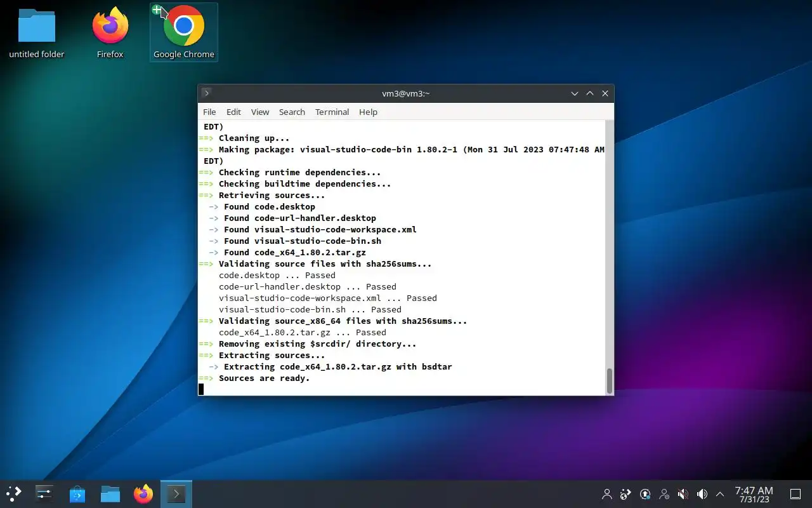The width and height of the screenshot is (812, 508).
Task: Click the muted microphone tray icon
Action: (x=683, y=494)
